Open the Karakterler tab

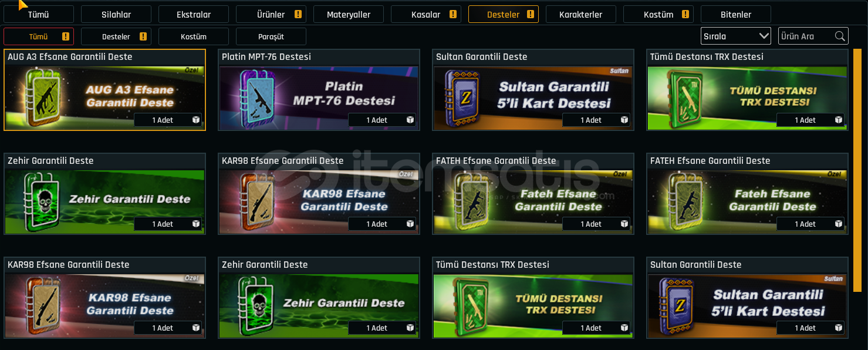581,14
